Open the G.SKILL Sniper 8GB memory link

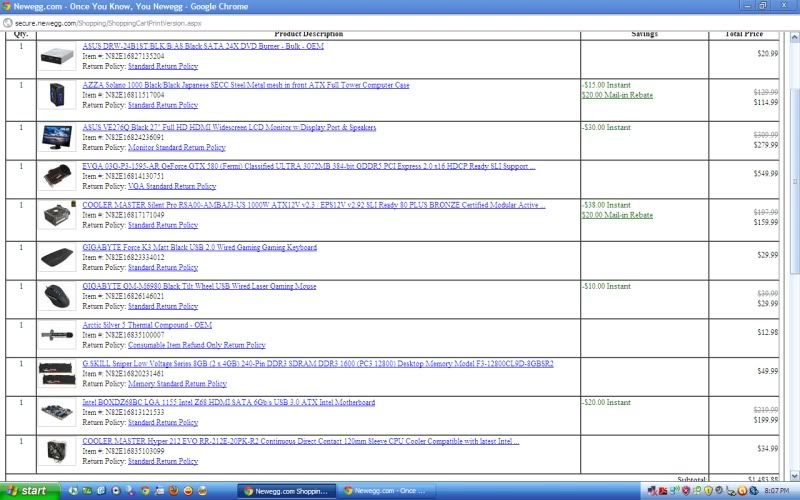tap(318, 363)
